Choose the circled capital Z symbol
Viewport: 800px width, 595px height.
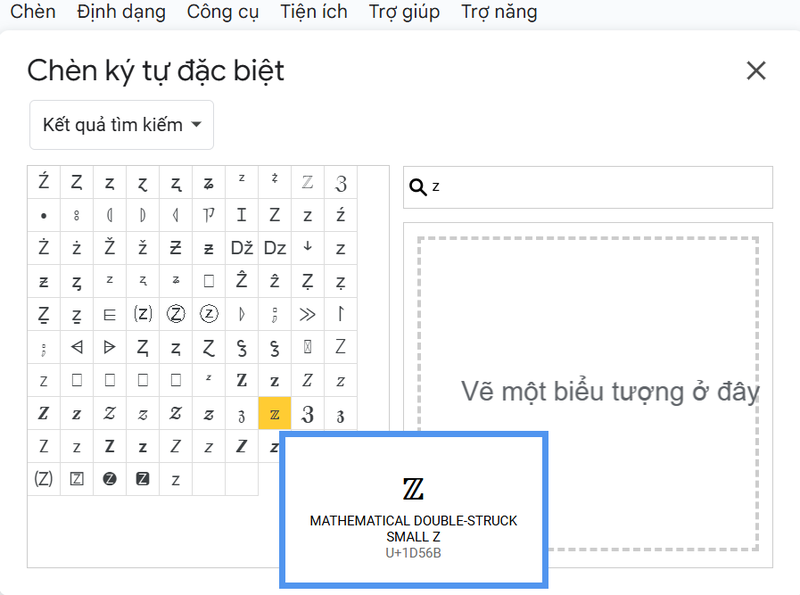click(x=176, y=314)
